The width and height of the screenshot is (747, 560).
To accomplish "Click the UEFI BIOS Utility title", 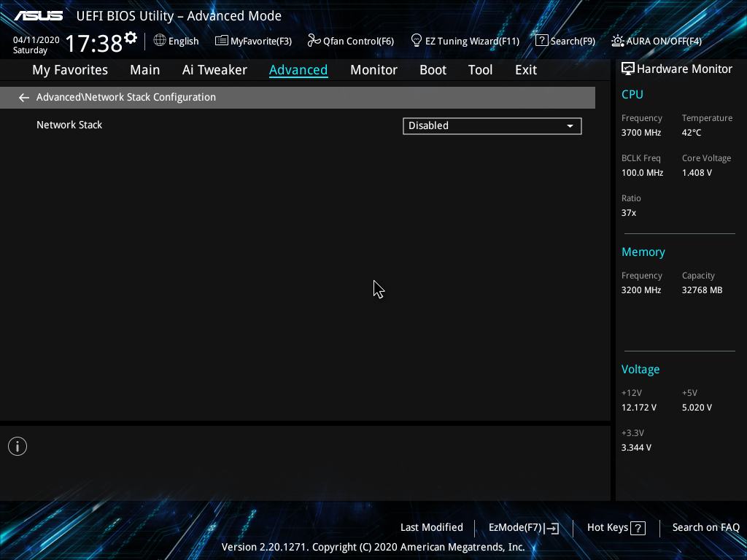I will 179,16.
